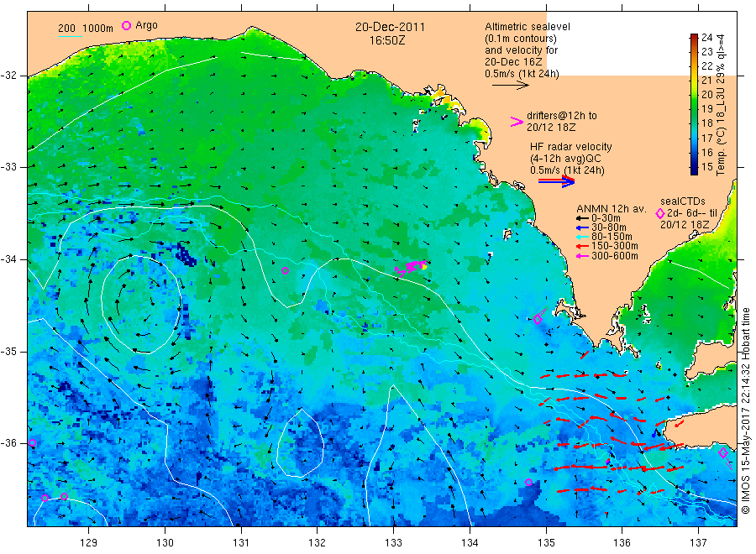The height and width of the screenshot is (554, 756).
Task: Click the Argo marker near 128.7°E 36.6°S
Action: (x=64, y=496)
